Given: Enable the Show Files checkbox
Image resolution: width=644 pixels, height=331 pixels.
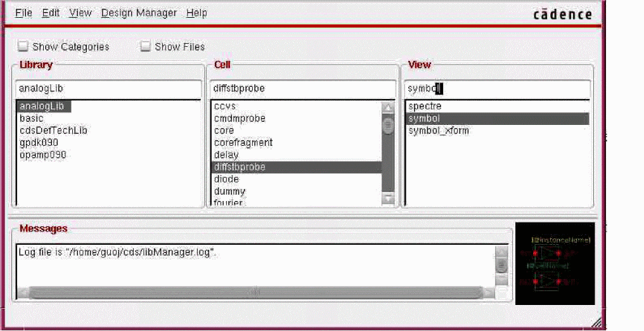Looking at the screenshot, I should 145,46.
